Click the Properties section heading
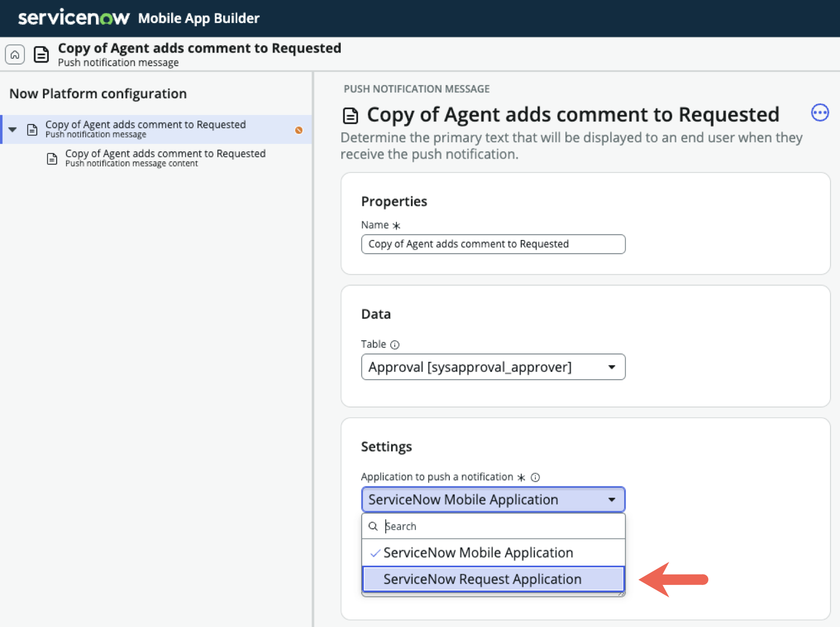The height and width of the screenshot is (627, 840). (x=394, y=202)
